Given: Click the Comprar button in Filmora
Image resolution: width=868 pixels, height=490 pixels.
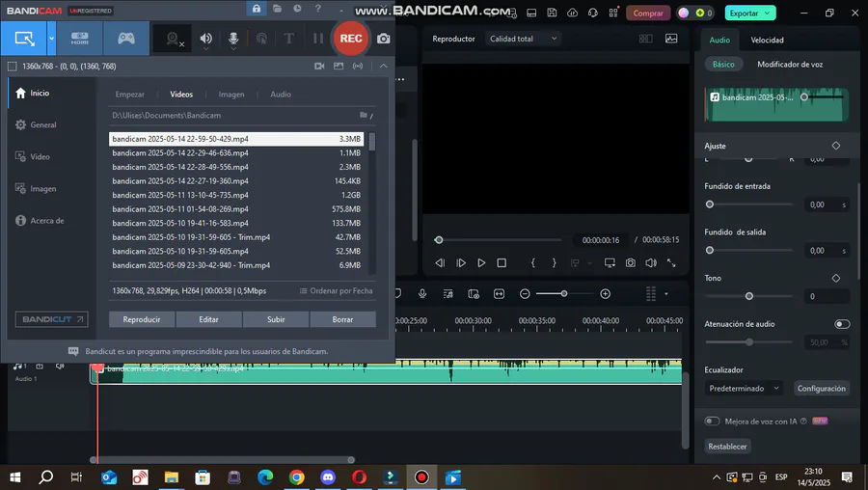Looking at the screenshot, I should 648,13.
